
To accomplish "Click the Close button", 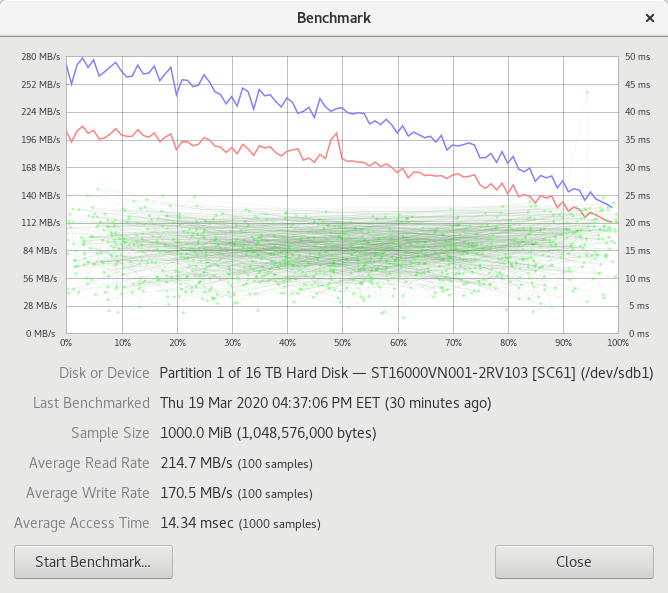I will click(574, 561).
